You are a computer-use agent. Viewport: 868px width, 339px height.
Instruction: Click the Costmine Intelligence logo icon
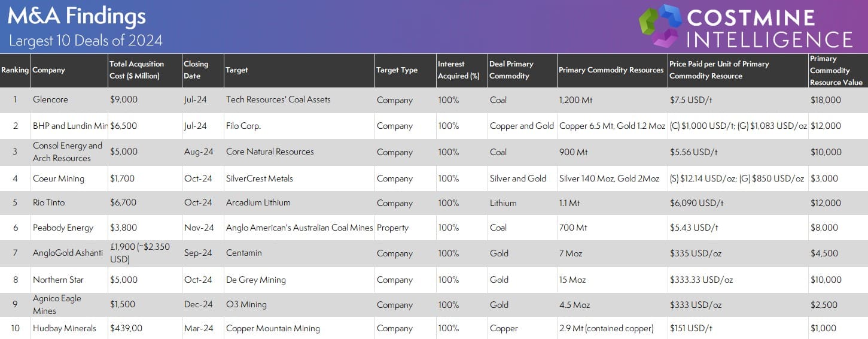pos(661,26)
